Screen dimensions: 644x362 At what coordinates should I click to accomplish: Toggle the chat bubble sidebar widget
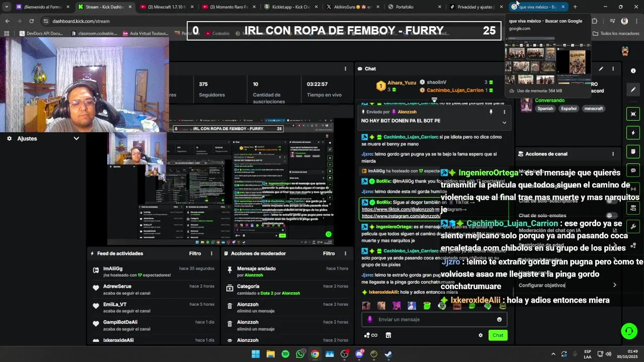coord(633,170)
